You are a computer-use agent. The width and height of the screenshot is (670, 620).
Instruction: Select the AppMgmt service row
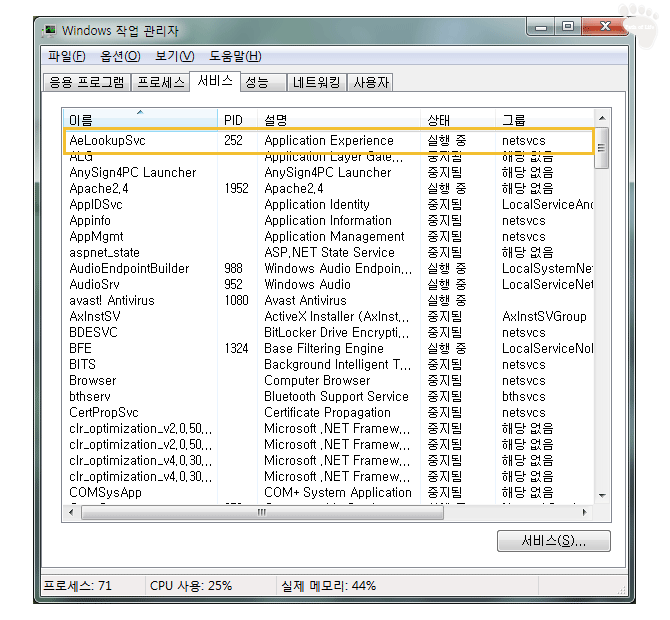(329, 237)
